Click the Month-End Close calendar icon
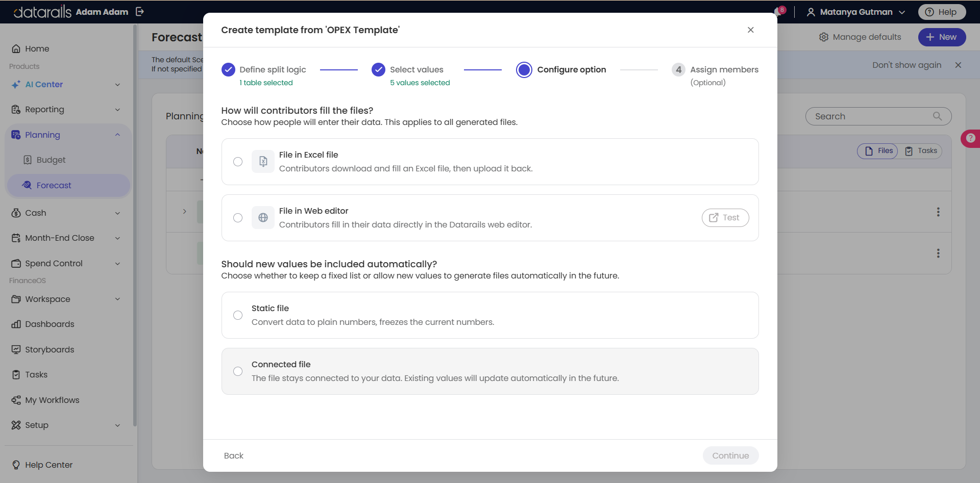The width and height of the screenshot is (980, 483). click(16, 238)
